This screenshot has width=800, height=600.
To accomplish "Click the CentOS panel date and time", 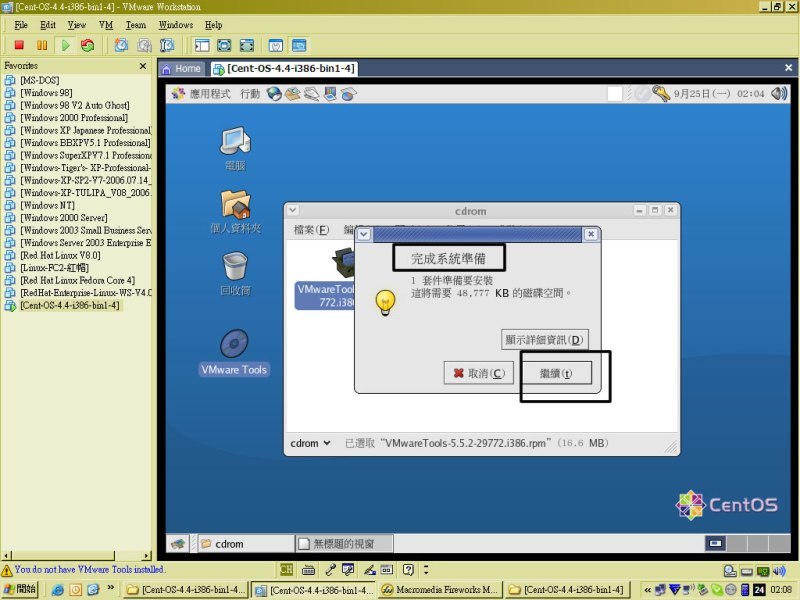I will pyautogui.click(x=719, y=94).
